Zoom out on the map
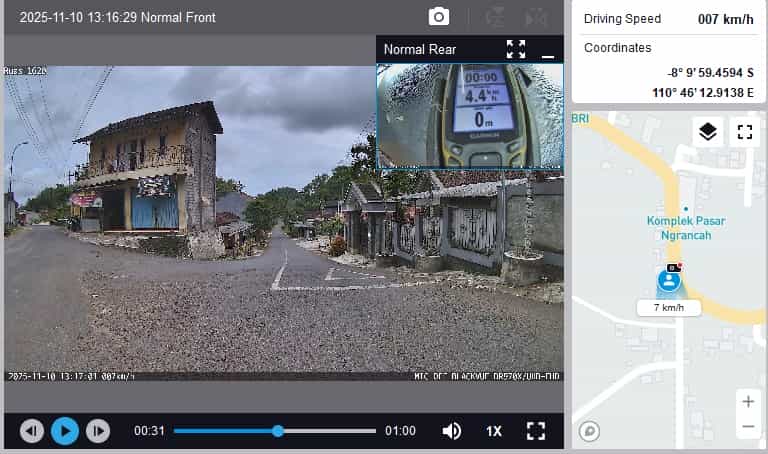 (x=747, y=427)
